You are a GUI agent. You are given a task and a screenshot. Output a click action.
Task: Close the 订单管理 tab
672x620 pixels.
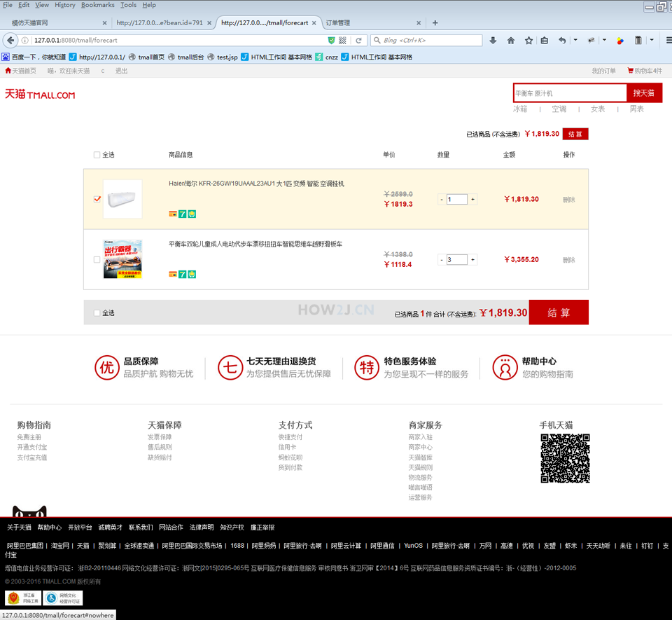click(x=419, y=23)
